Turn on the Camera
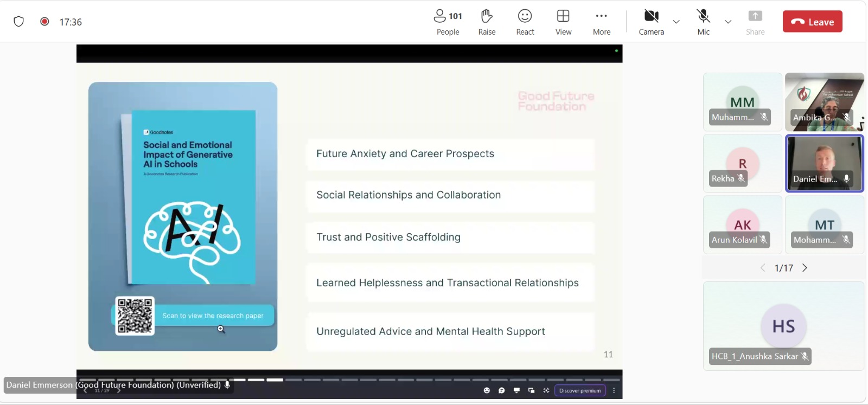The height and width of the screenshot is (405, 868). 651,22
